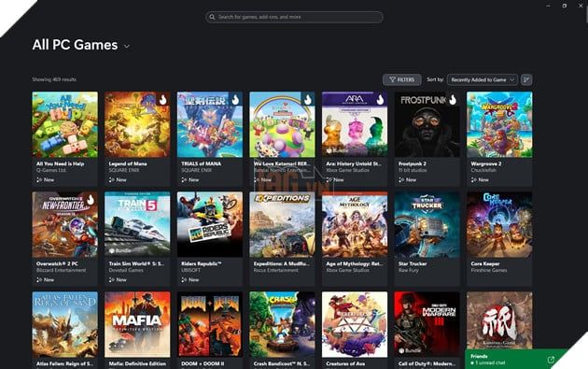Screen dimensions: 588x369
Task: Open All You Need is Help cover
Action: pyautogui.click(x=65, y=124)
